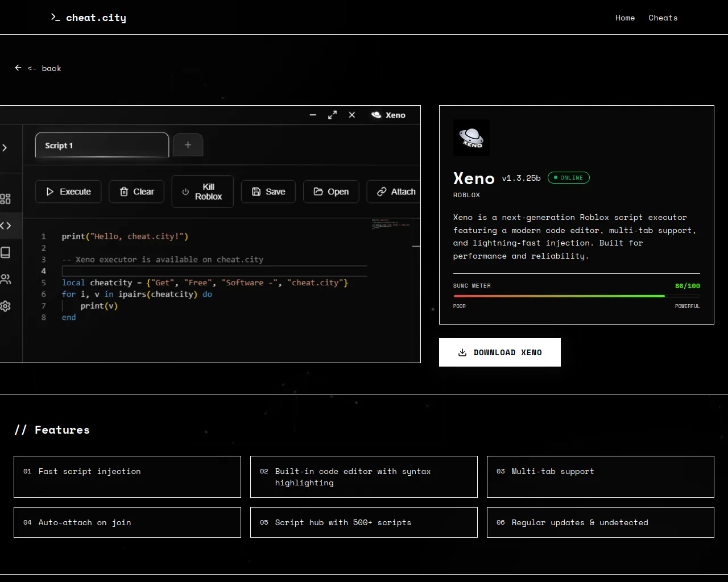Click the Xeno UFO logo thumbnail
The width and height of the screenshot is (728, 582).
tap(471, 138)
